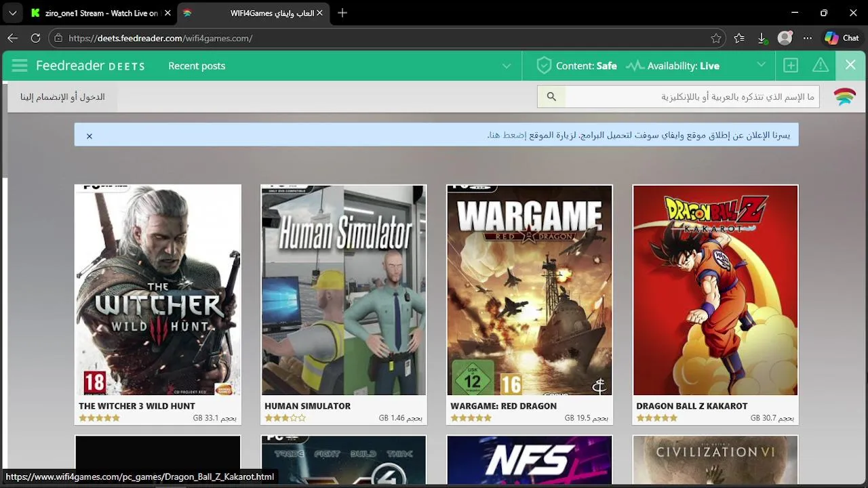868x488 pixels.
Task: Add feed with the plus-box icon
Action: (x=791, y=65)
